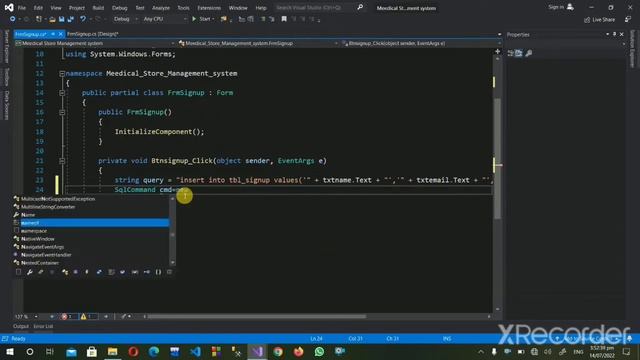Click the Live Share button label
Viewport: 640px width, 360px height.
(x=603, y=20)
